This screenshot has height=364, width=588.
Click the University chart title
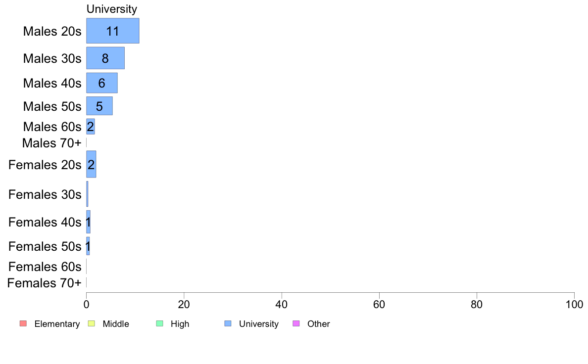[112, 9]
